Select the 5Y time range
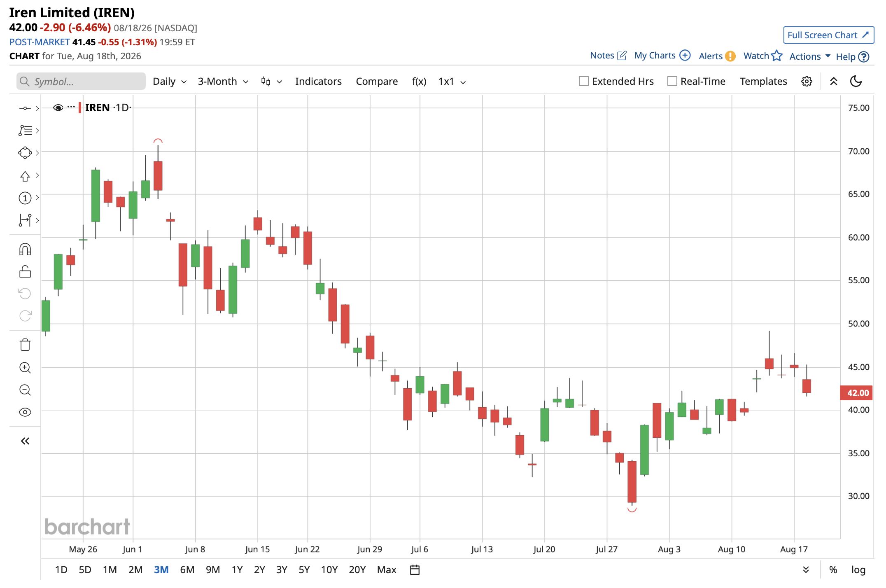Viewport: 886px width, 588px height. coord(304,569)
